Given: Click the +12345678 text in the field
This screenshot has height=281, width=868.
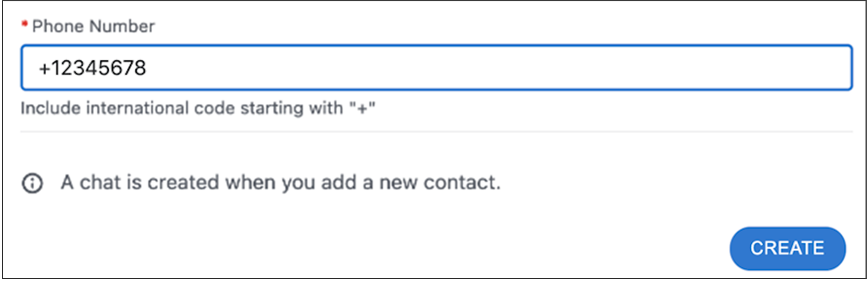Looking at the screenshot, I should 92,68.
